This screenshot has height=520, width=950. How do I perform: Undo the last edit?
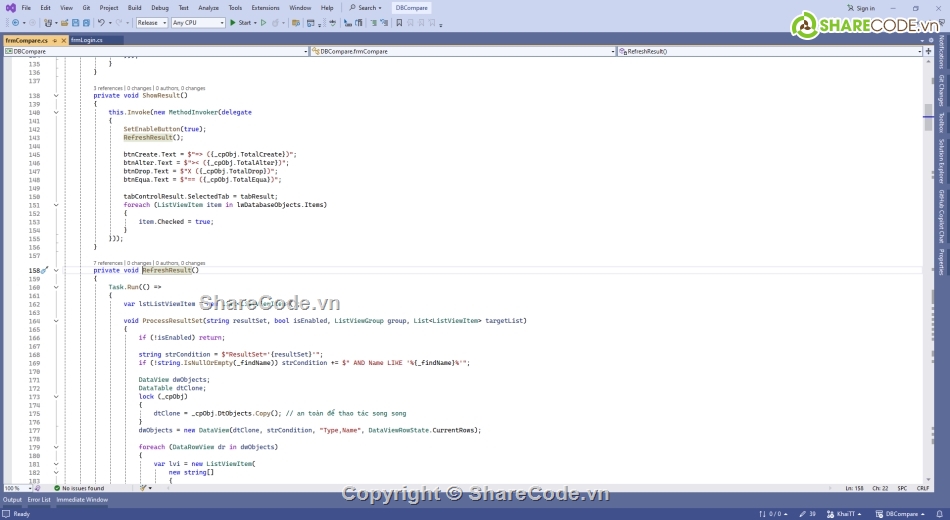[101, 22]
